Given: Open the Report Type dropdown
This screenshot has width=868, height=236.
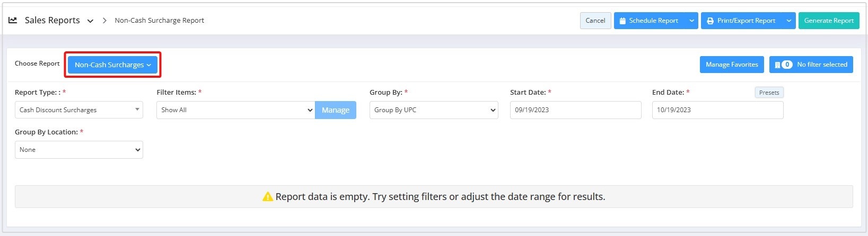Looking at the screenshot, I should (x=79, y=110).
